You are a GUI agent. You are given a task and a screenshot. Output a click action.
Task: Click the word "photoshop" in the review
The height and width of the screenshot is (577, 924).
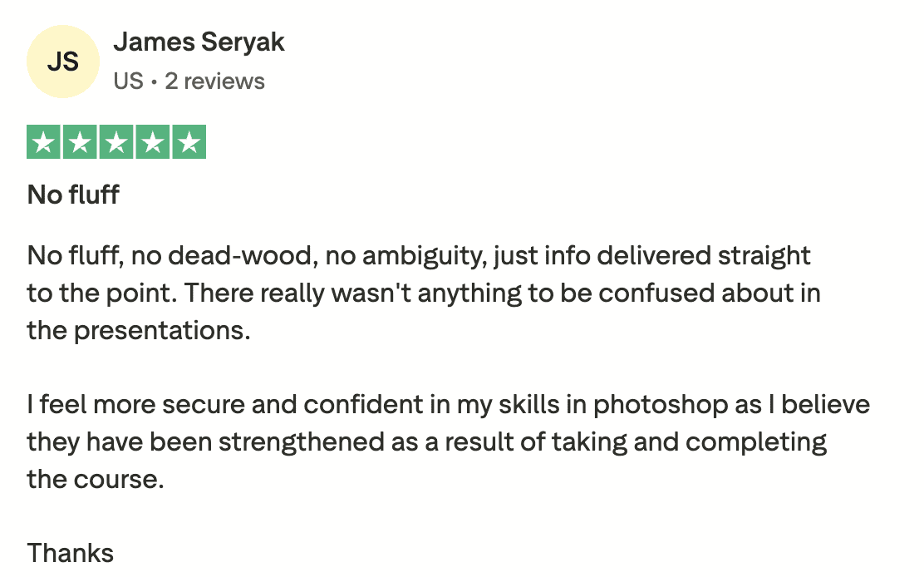[663, 405]
